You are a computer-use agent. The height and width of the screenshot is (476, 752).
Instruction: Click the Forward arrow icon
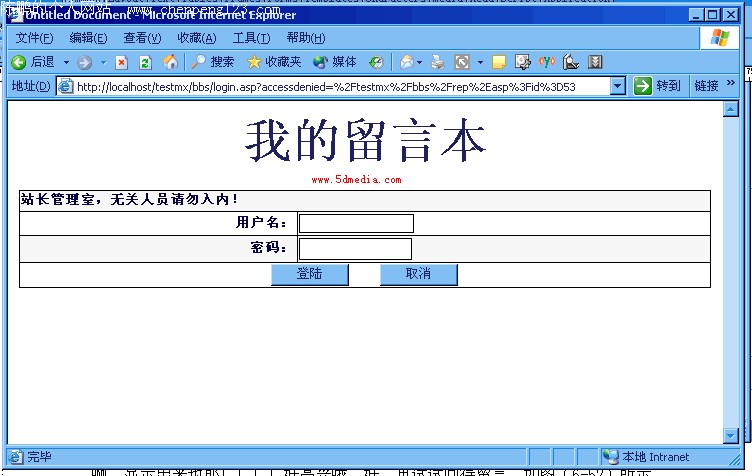click(x=84, y=62)
